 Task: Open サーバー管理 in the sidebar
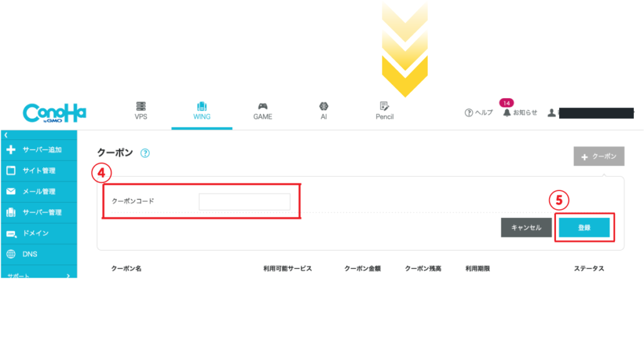[x=39, y=212]
